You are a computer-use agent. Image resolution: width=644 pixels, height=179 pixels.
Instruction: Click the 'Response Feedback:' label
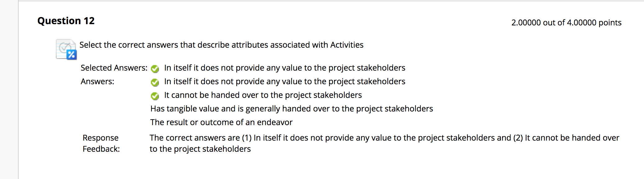101,143
